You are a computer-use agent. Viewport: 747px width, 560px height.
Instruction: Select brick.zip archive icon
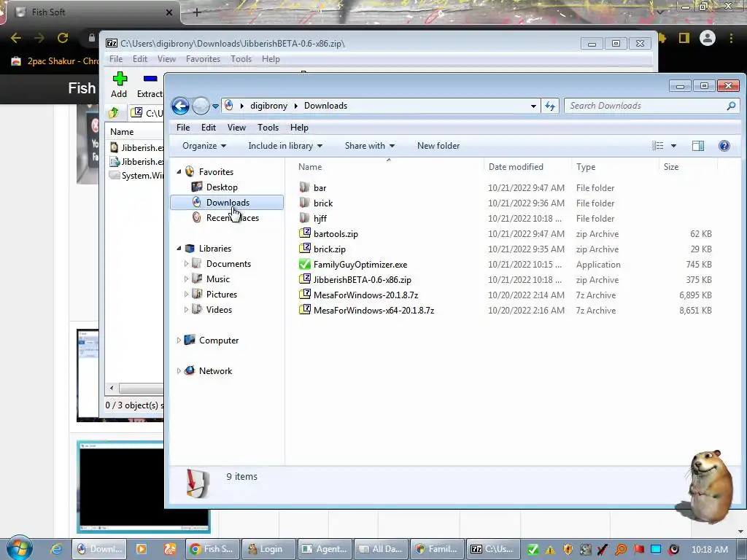(x=304, y=249)
